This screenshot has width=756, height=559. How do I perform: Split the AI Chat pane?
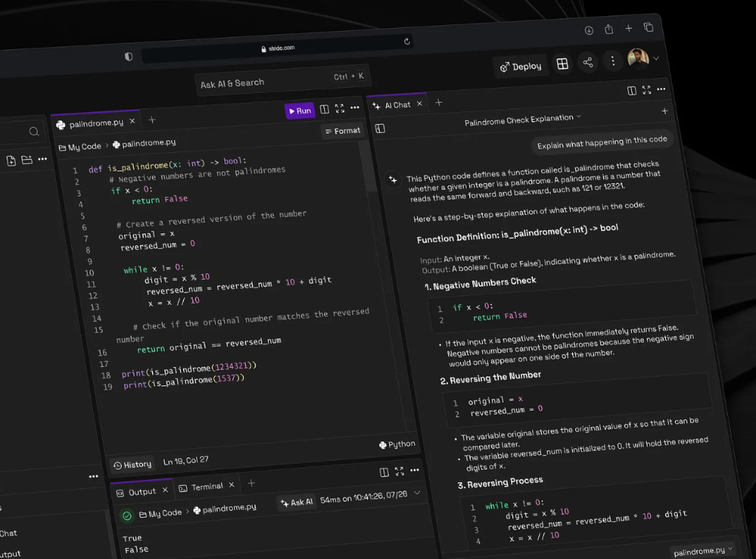click(632, 91)
